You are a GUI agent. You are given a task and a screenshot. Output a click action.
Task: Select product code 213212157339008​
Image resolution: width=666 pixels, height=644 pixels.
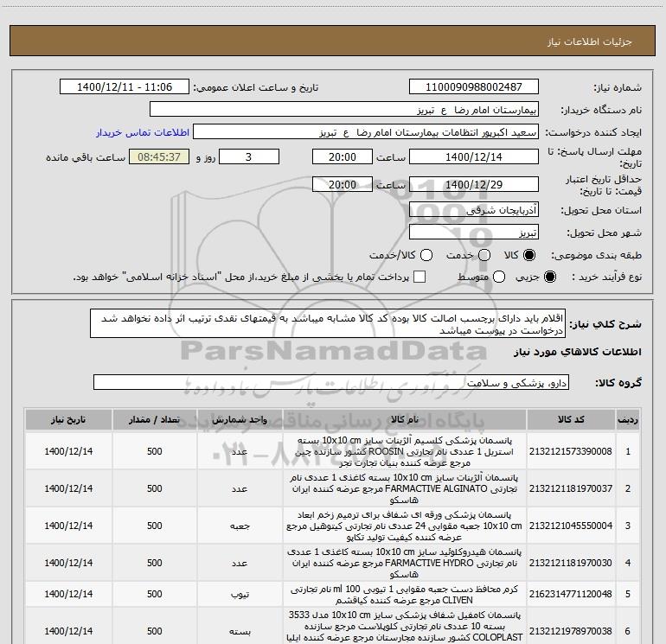tap(571, 451)
